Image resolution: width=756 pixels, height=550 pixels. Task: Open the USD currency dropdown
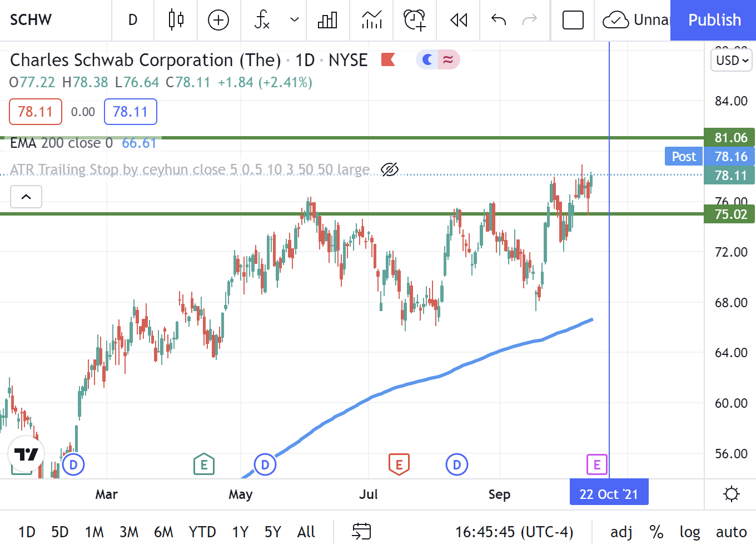(x=731, y=61)
